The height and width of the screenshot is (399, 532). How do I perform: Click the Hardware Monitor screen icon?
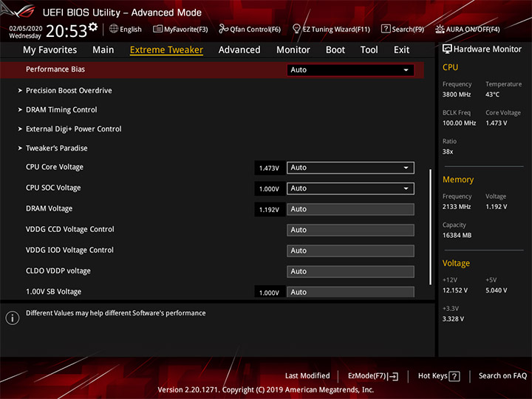(447, 50)
